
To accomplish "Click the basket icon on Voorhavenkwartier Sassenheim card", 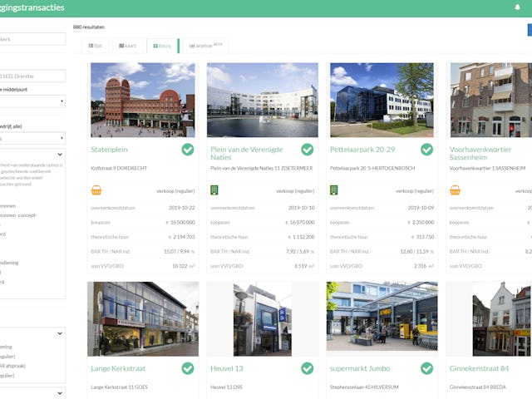I will (x=455, y=190).
